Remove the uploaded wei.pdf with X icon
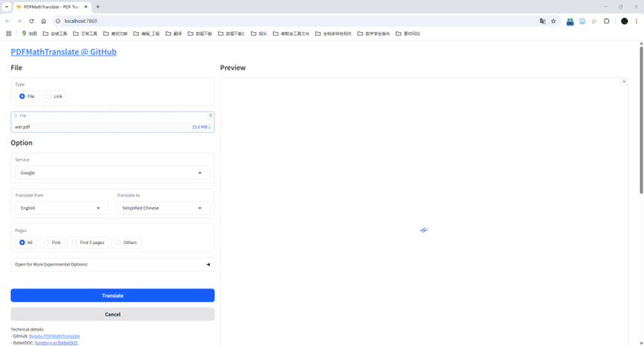The height and width of the screenshot is (346, 644). point(210,115)
